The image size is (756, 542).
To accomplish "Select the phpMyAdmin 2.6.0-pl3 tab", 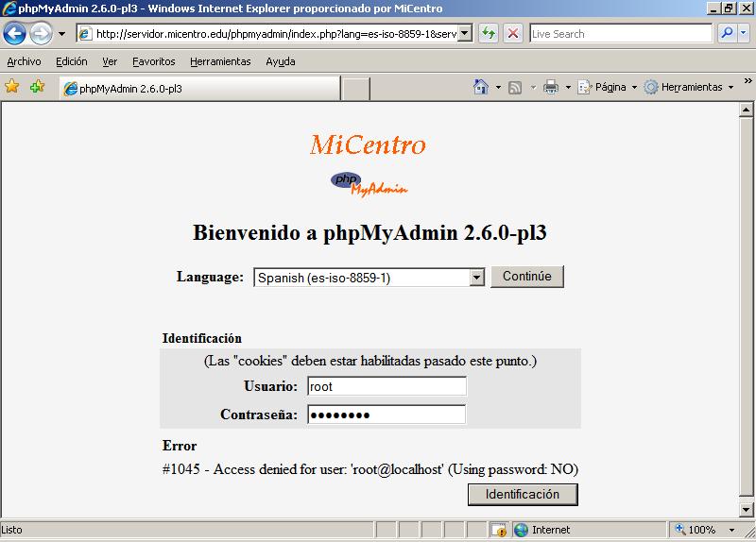I will 198,89.
